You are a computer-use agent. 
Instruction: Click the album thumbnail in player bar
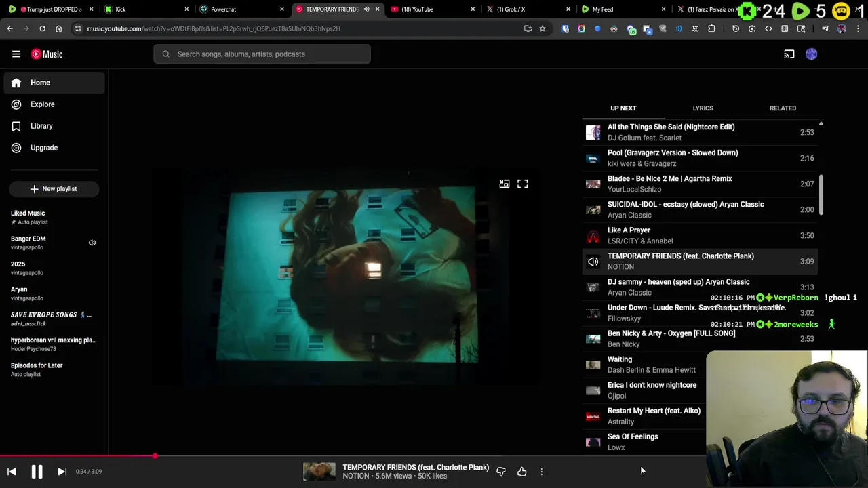(319, 472)
